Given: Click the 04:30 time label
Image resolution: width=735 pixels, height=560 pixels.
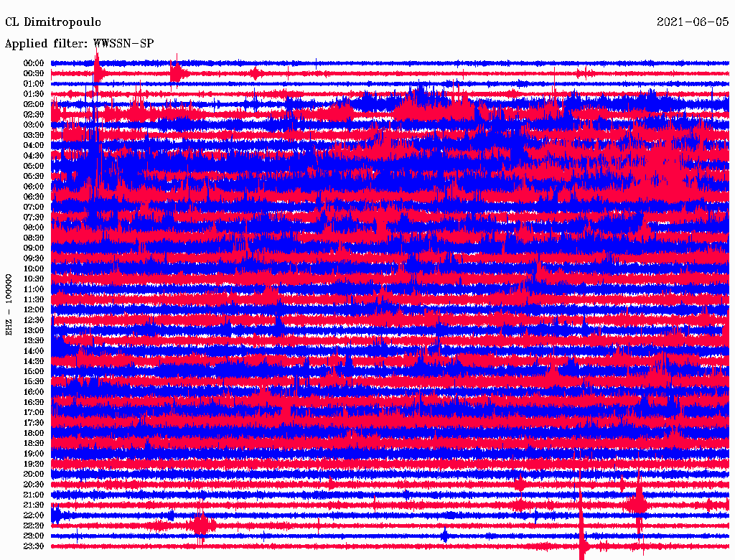Looking at the screenshot, I should tap(34, 156).
